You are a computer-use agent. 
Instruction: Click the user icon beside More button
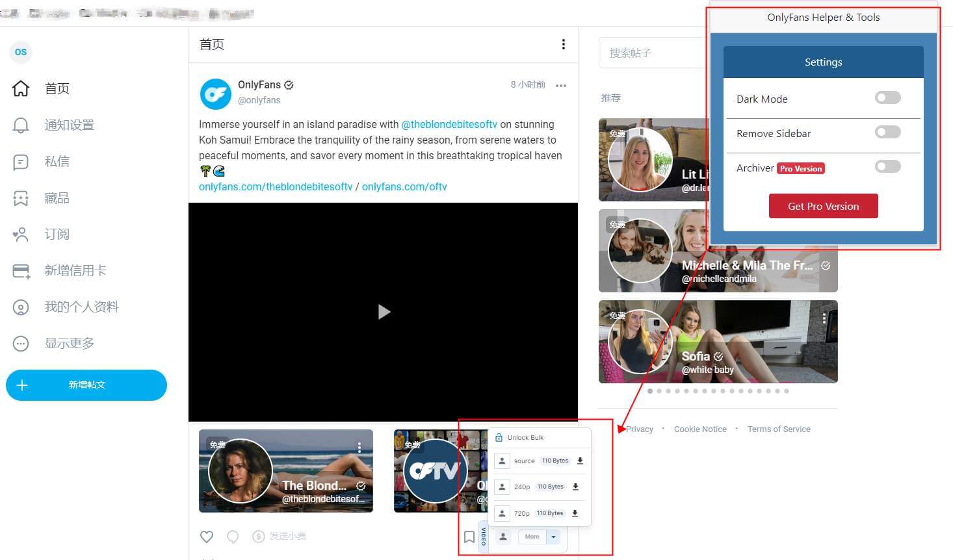pyautogui.click(x=503, y=537)
